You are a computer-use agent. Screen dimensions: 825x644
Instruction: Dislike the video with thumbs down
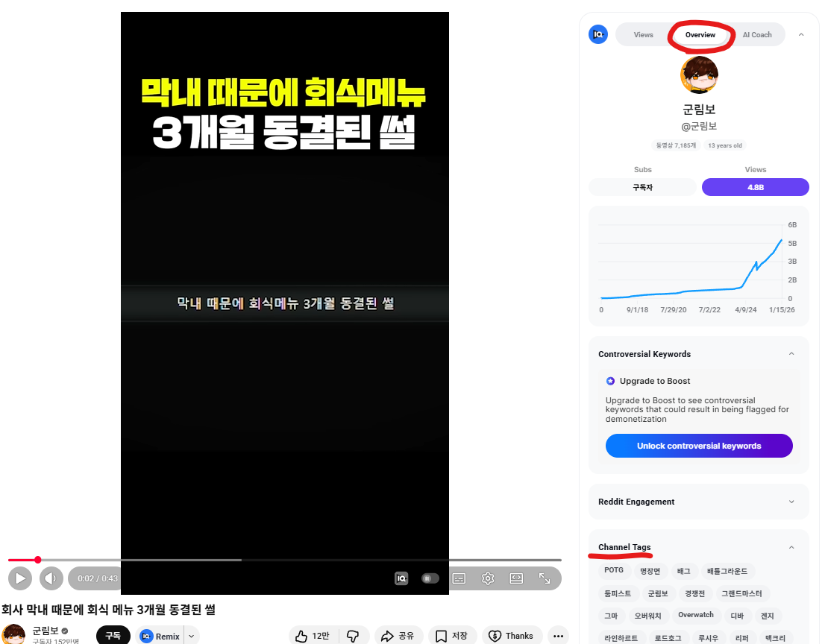[354, 636]
